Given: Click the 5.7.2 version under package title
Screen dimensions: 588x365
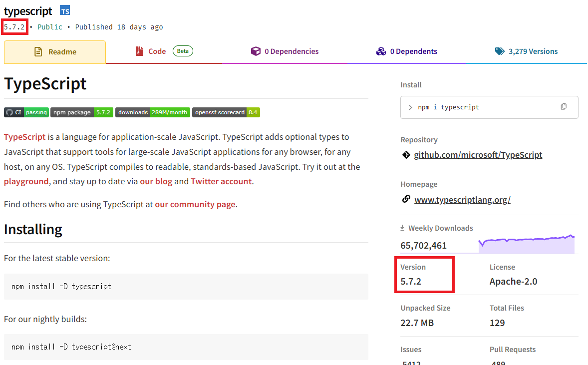Looking at the screenshot, I should tap(14, 27).
